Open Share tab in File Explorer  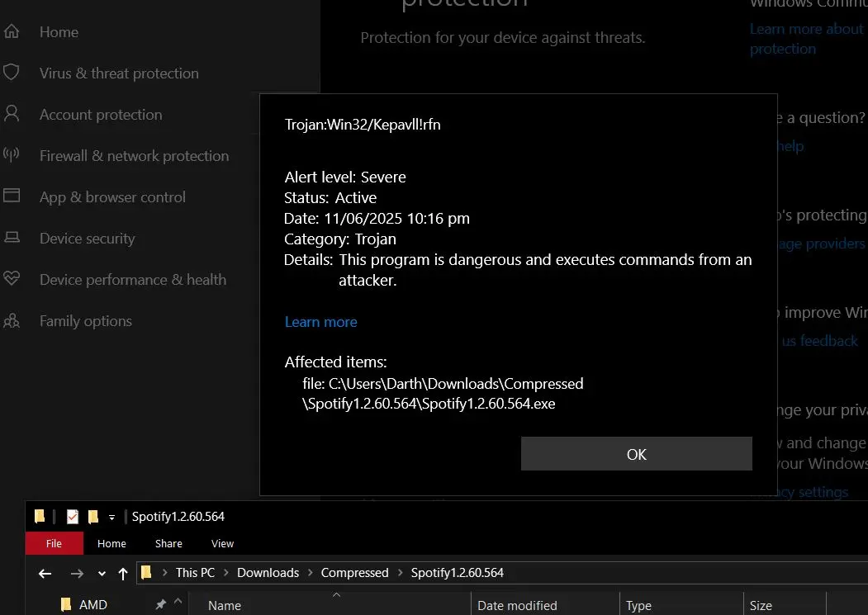point(168,543)
